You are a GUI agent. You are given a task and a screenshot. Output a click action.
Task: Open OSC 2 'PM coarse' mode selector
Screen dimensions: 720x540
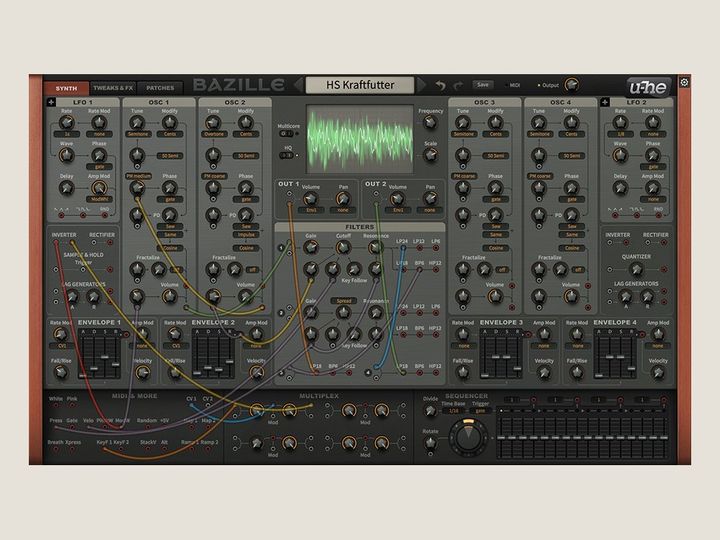pyautogui.click(x=214, y=176)
